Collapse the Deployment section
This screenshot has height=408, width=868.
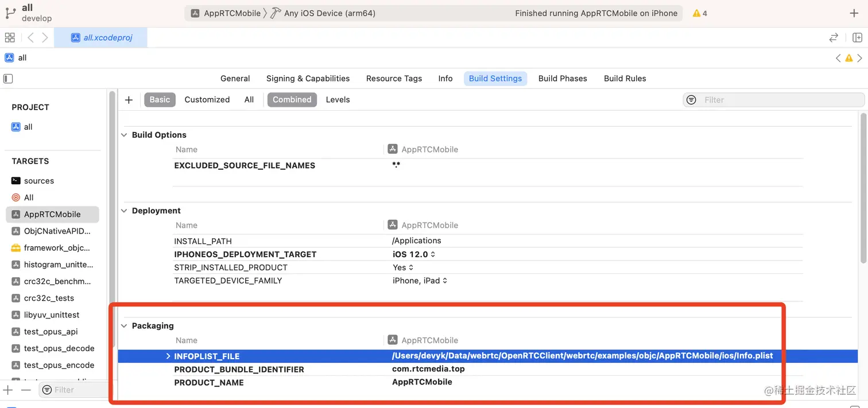tap(124, 211)
